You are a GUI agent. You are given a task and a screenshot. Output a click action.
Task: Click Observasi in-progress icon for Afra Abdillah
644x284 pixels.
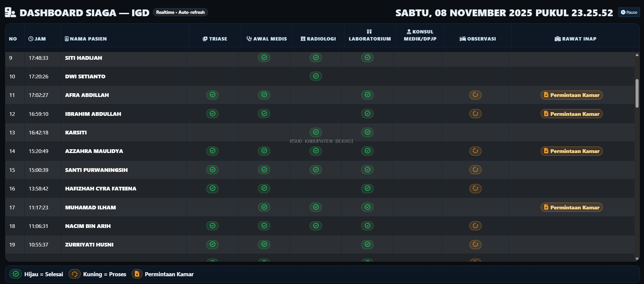pos(475,95)
